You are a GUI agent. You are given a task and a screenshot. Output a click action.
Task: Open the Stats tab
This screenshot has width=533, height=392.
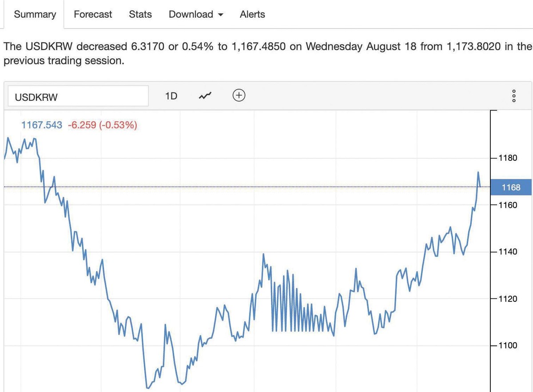click(x=140, y=14)
